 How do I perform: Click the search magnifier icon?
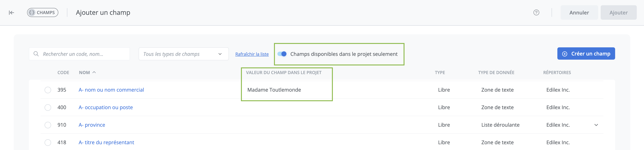[x=36, y=54]
